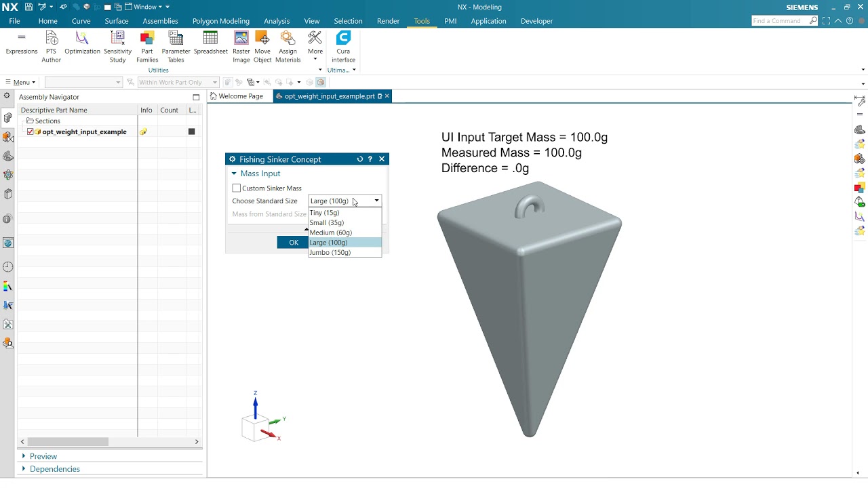This screenshot has width=868, height=488.
Task: Switch to the Analysis ribbon tab
Action: [277, 21]
